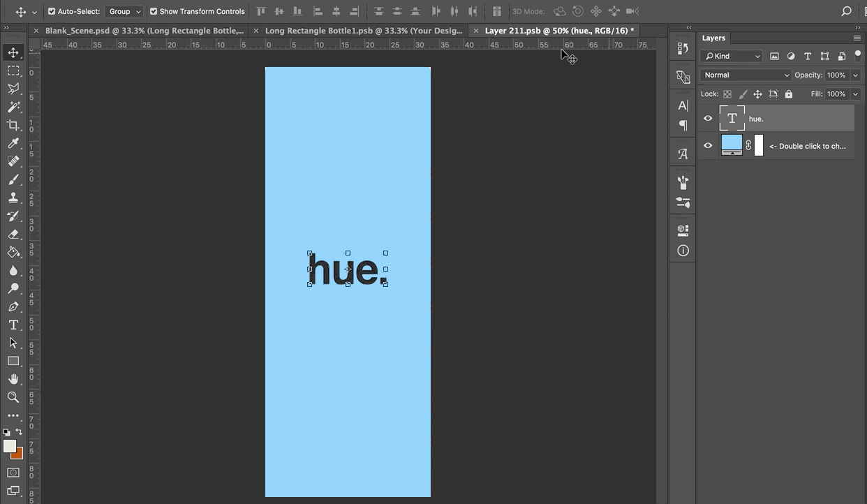Image resolution: width=867 pixels, height=504 pixels.
Task: Toggle layer filtering switch on or off
Action: pos(858,56)
